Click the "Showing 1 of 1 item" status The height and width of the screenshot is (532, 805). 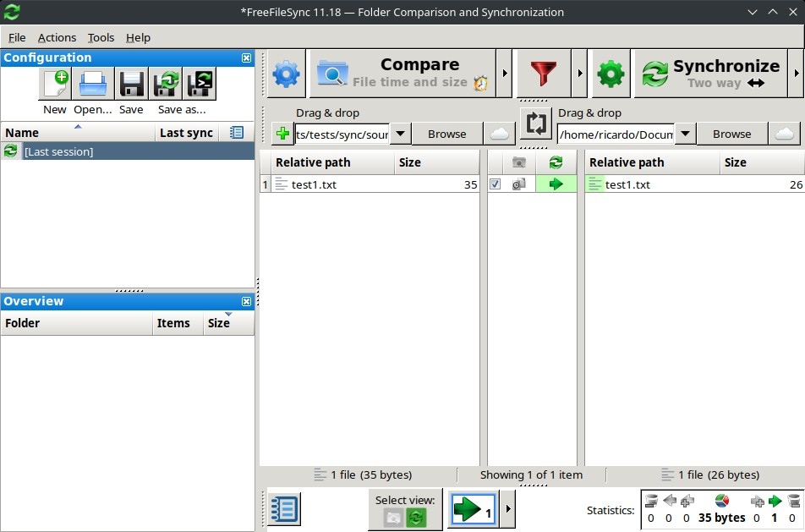(x=531, y=475)
